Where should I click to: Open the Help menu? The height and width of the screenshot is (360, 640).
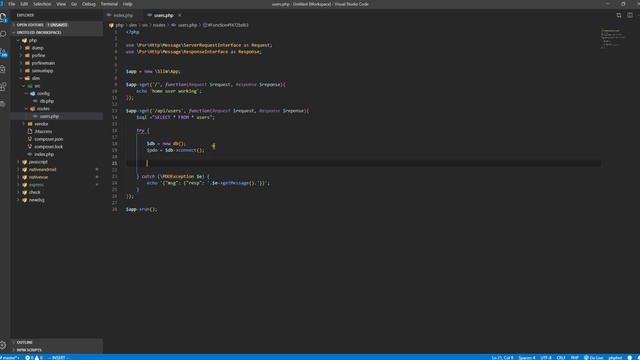(x=127, y=4)
